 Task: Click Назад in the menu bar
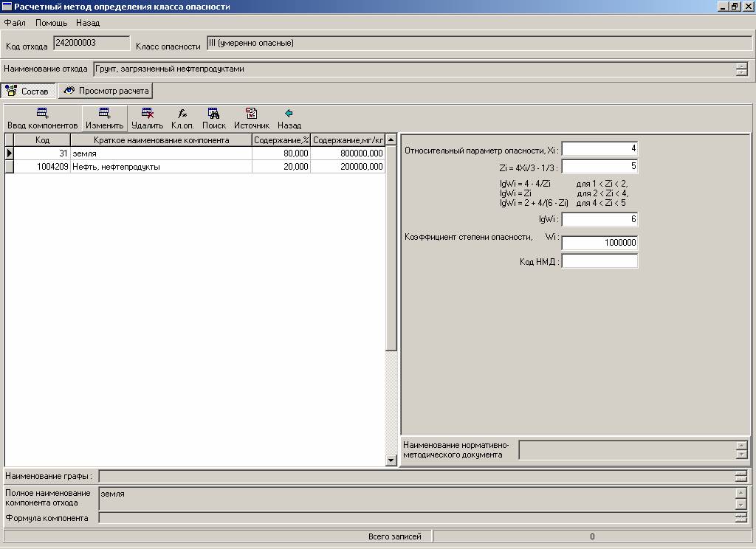click(x=88, y=23)
